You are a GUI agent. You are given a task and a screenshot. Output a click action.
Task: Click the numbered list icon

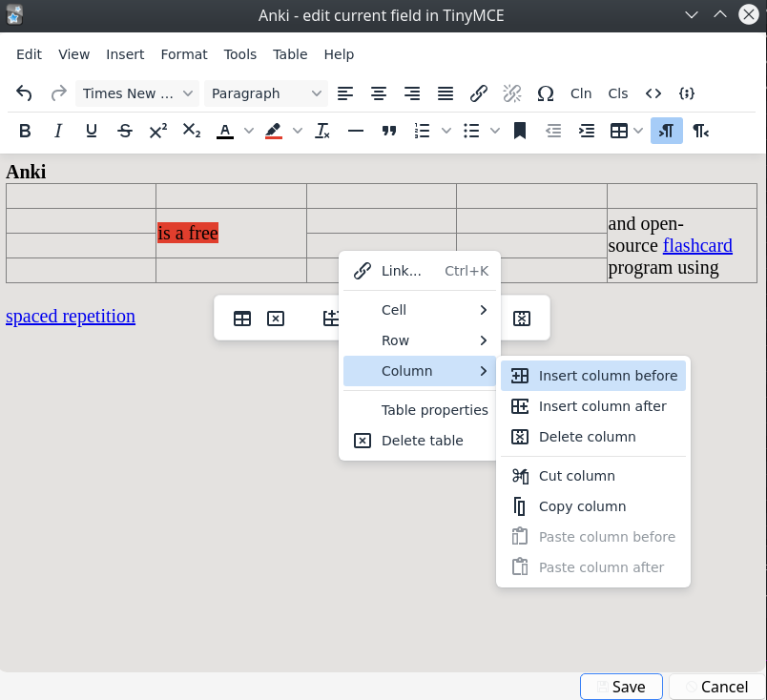[423, 131]
